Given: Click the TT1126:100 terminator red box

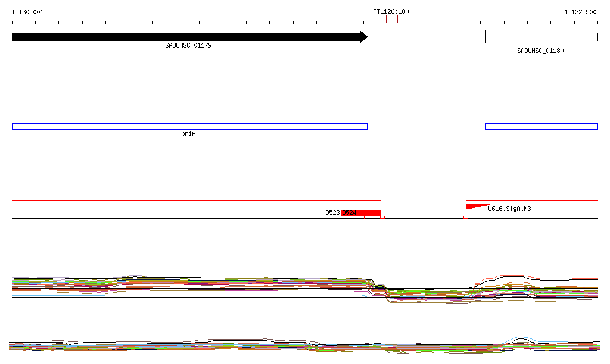Looking at the screenshot, I should point(392,19).
